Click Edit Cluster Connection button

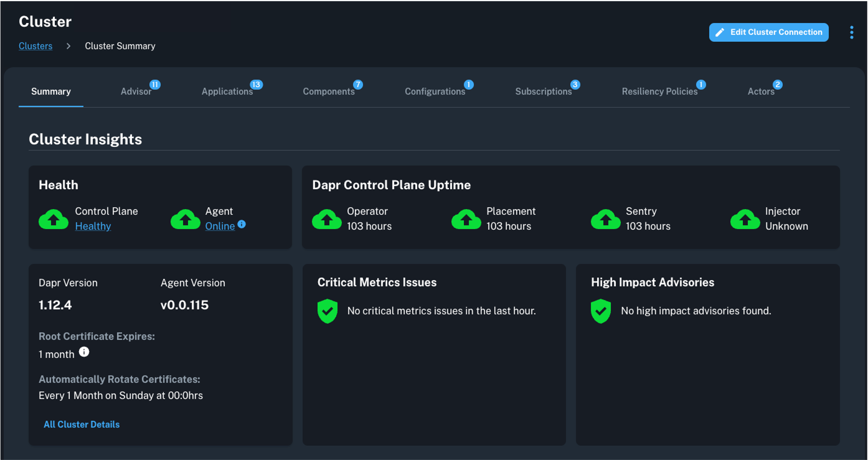pyautogui.click(x=768, y=32)
